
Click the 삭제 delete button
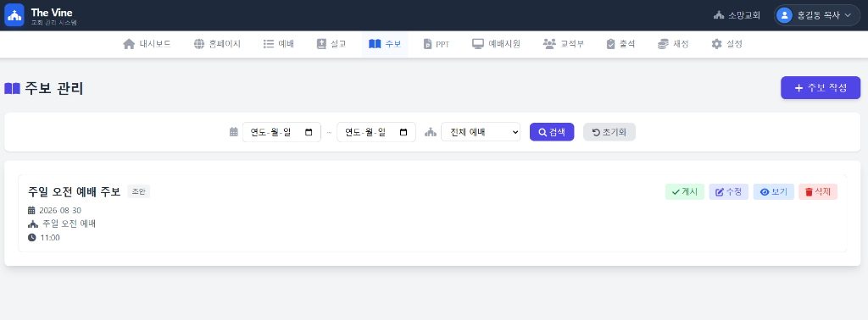coord(818,192)
